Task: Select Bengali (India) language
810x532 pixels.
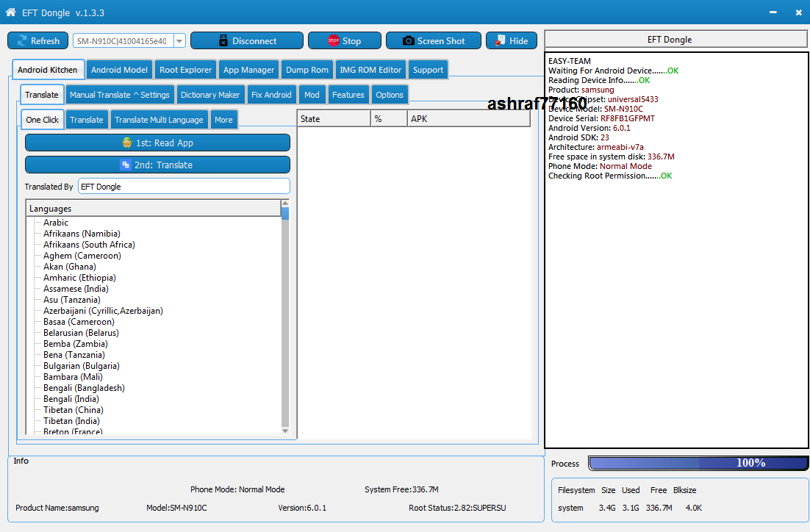Action: click(71, 399)
